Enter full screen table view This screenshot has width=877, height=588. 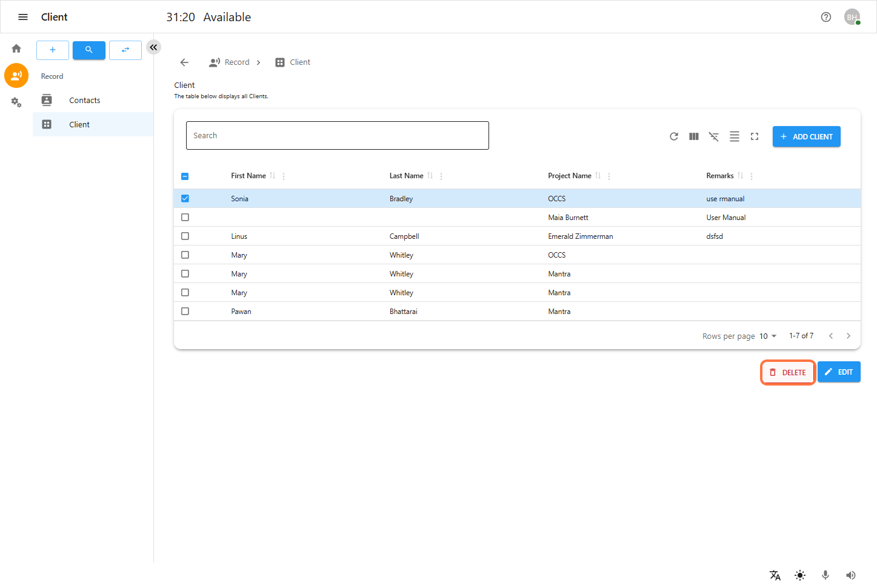755,136
